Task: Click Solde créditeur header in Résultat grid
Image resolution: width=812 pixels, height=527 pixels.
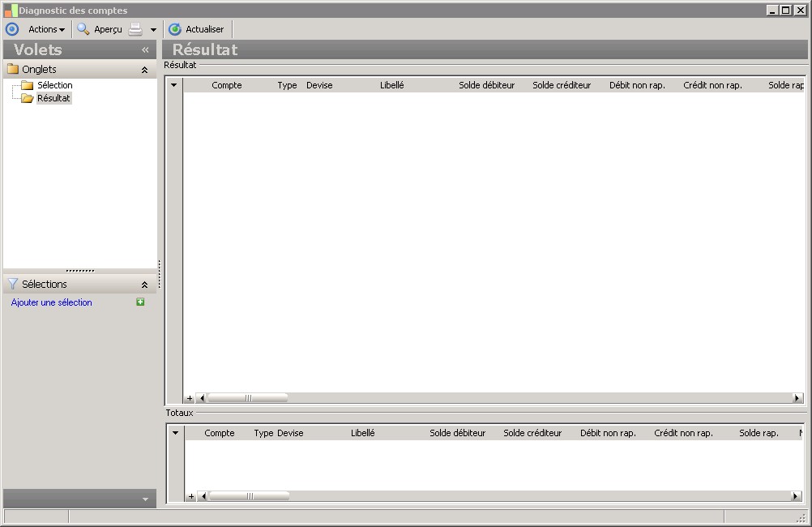Action: click(562, 85)
